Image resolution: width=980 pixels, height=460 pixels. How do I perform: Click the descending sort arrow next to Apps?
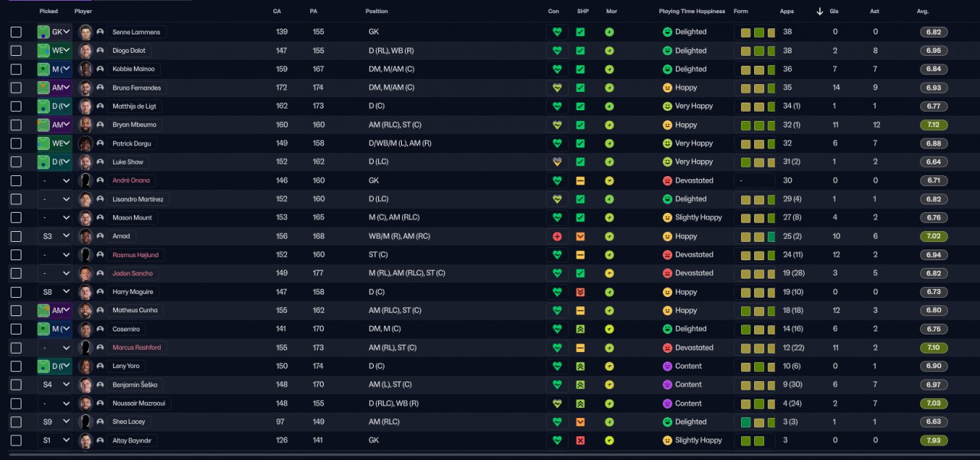820,11
